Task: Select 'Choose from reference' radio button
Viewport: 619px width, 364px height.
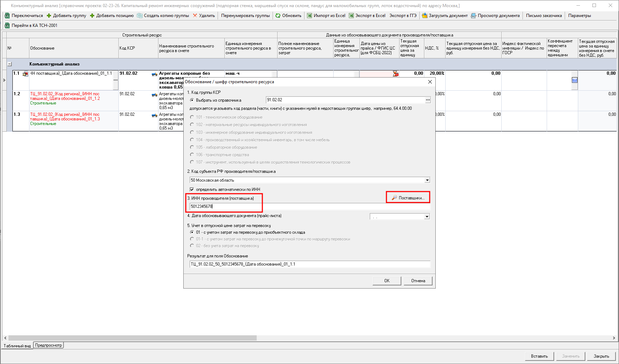Action: (x=192, y=100)
